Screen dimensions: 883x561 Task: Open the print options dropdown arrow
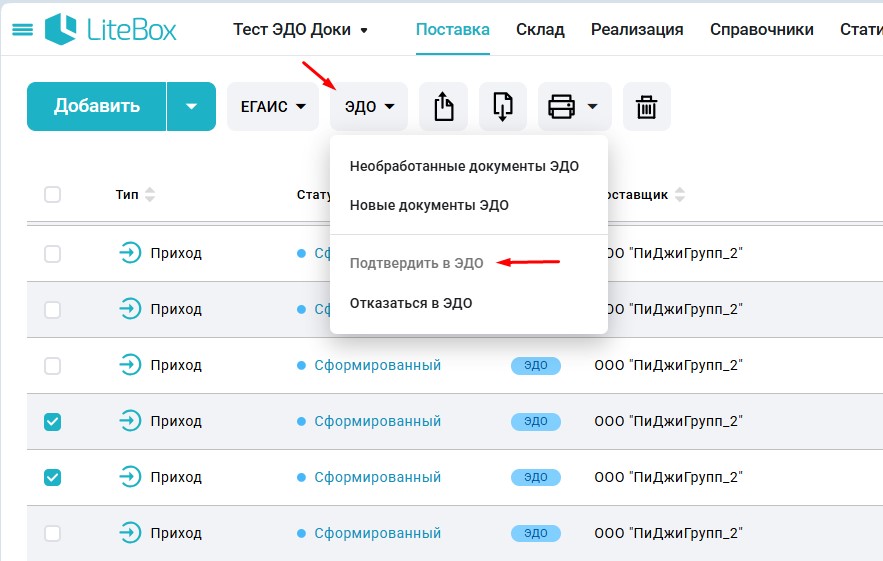pos(592,106)
